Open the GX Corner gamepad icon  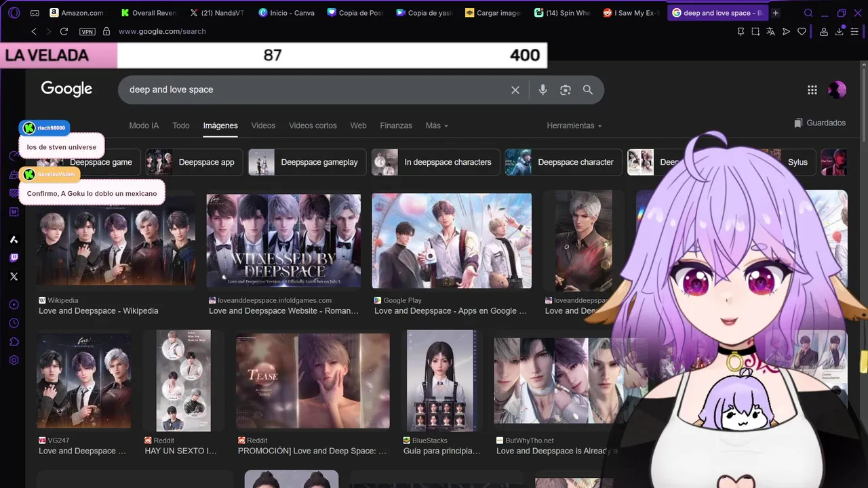[x=35, y=13]
